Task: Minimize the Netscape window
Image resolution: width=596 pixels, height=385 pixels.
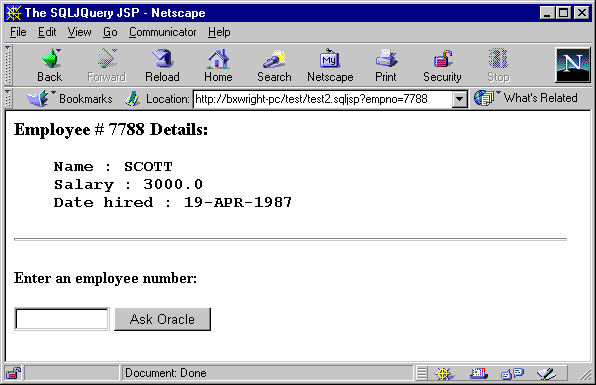Action: tap(547, 13)
